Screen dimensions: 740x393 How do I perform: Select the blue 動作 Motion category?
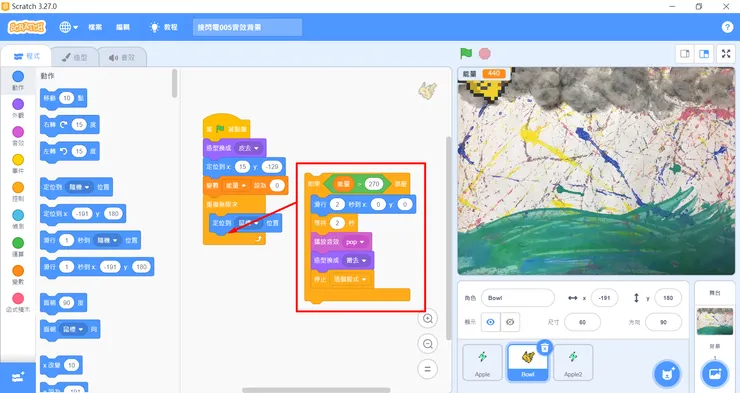click(18, 80)
